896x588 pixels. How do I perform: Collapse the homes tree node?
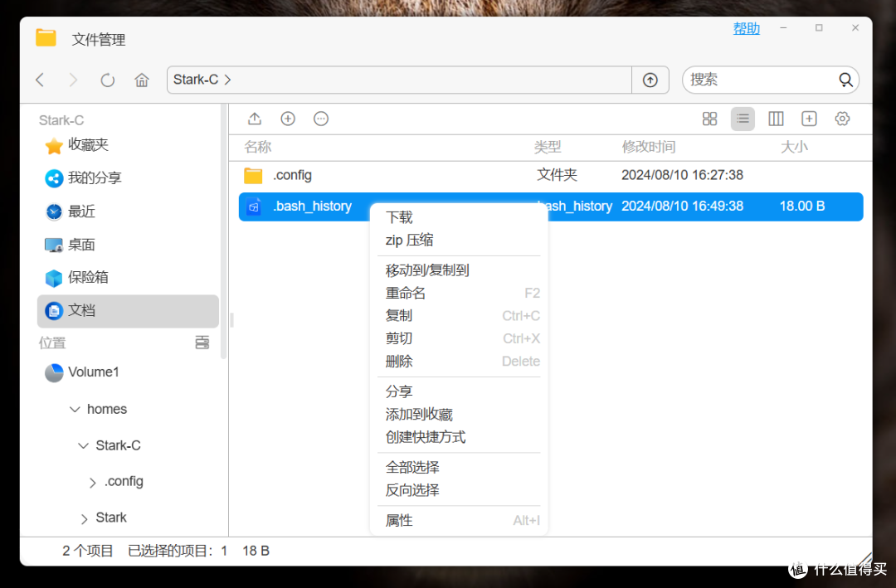pos(75,409)
